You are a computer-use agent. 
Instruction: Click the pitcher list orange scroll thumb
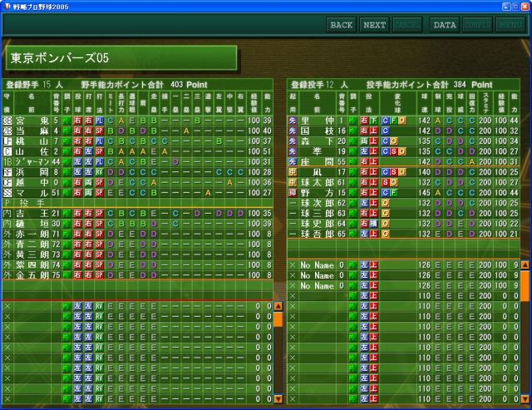(x=525, y=286)
